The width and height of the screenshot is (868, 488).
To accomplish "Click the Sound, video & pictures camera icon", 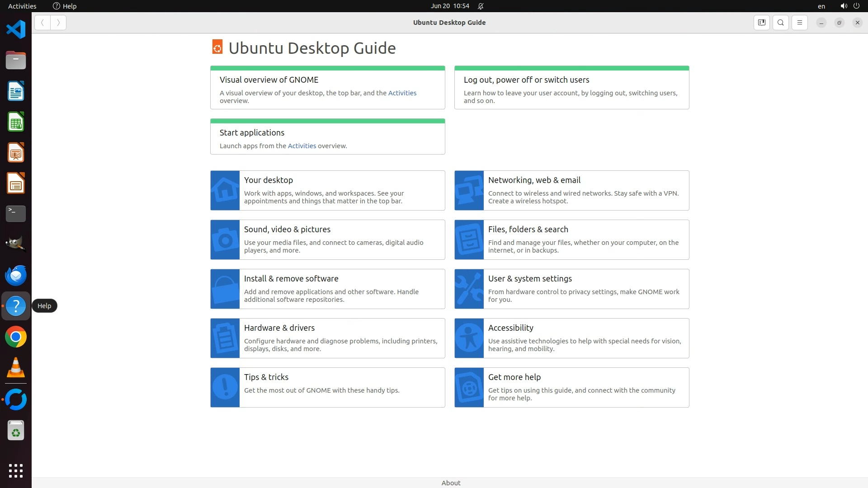I will (x=225, y=240).
